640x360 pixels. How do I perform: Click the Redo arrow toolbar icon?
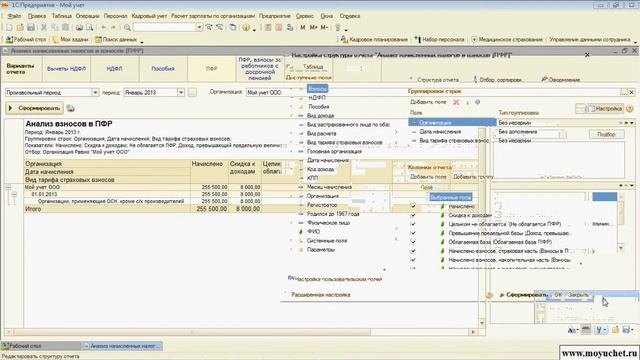point(113,27)
